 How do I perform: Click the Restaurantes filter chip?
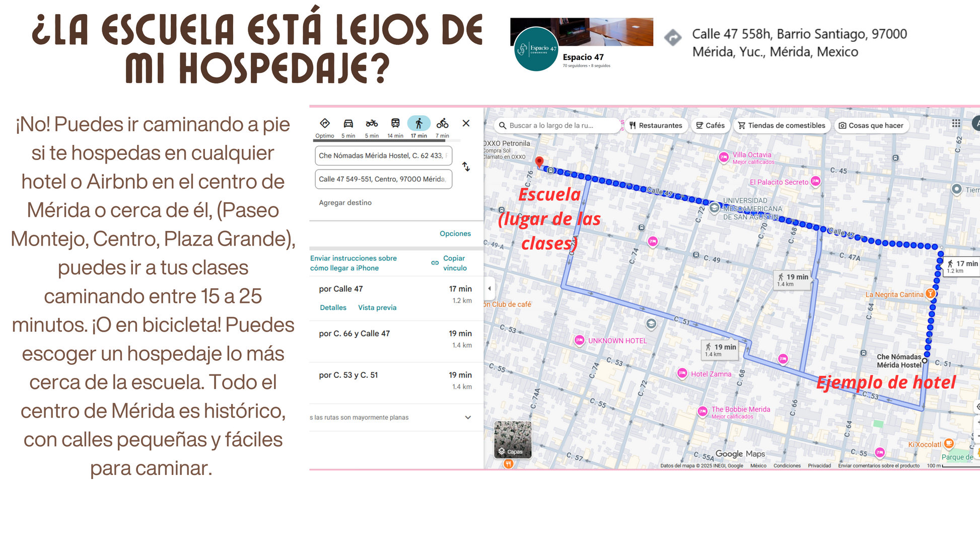coord(655,125)
